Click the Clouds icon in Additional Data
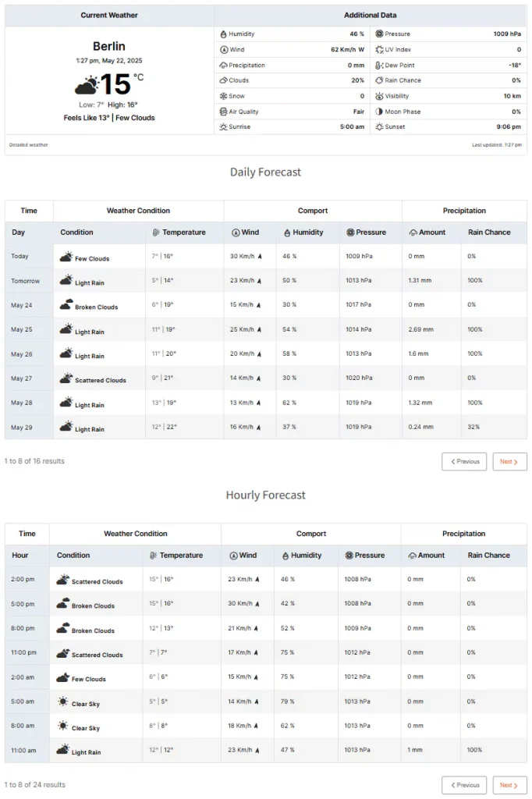 pyautogui.click(x=223, y=80)
